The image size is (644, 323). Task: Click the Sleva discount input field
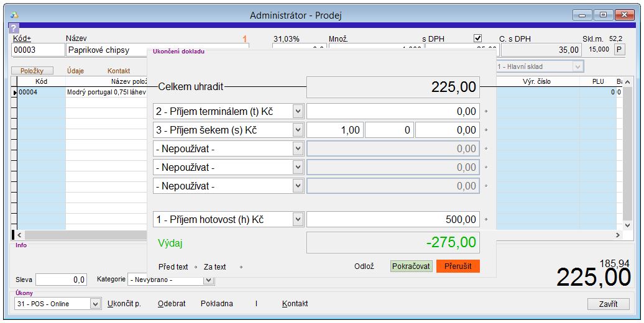pyautogui.click(x=61, y=280)
